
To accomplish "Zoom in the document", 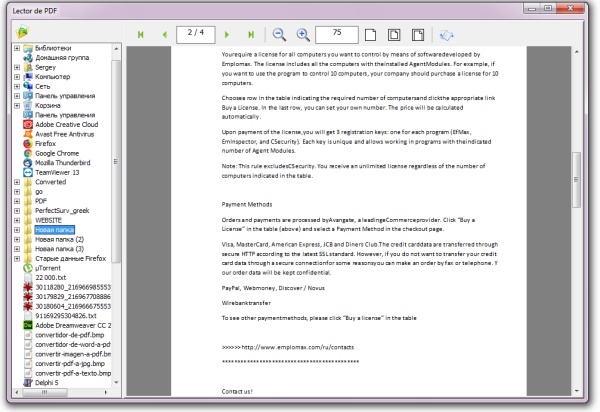I will [x=303, y=35].
